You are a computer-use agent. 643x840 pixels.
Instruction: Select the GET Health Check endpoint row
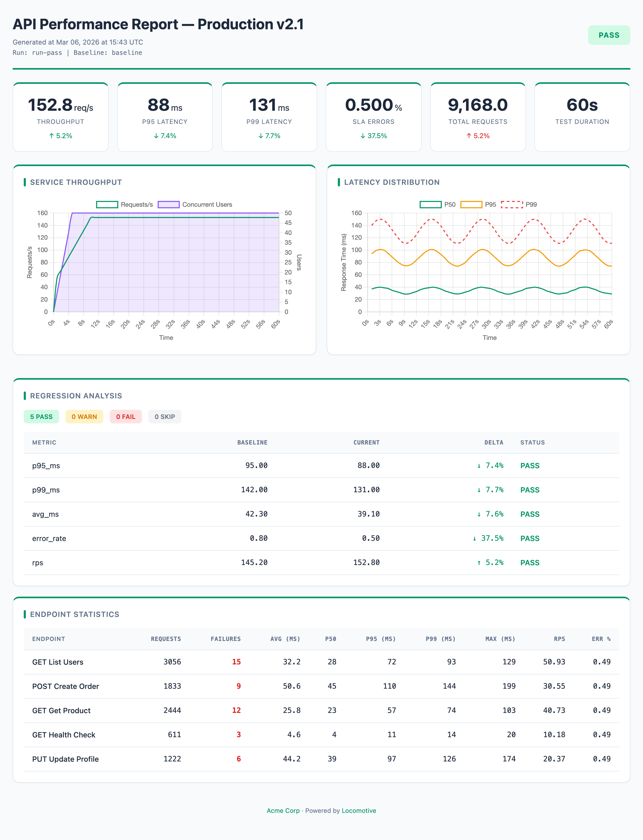pos(321,735)
